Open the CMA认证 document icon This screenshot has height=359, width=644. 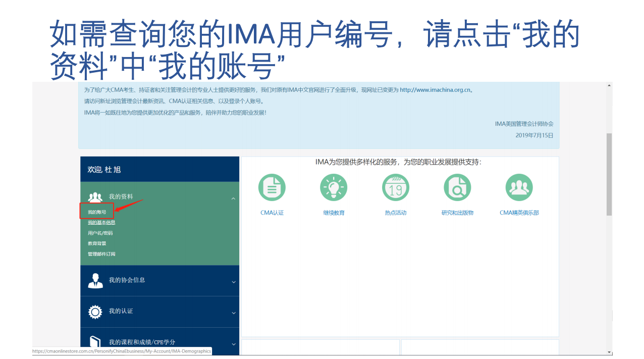click(272, 187)
